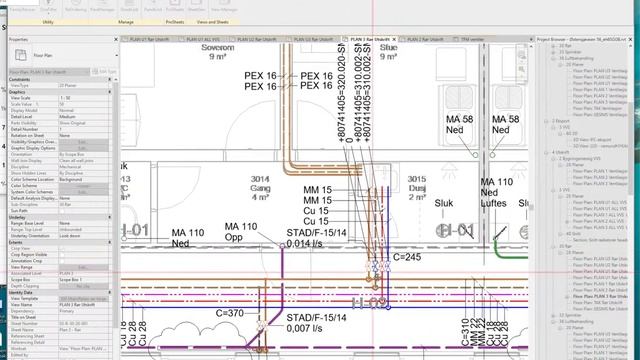The width and height of the screenshot is (640, 360).
Task: Click the View Template value button
Action: (84, 299)
